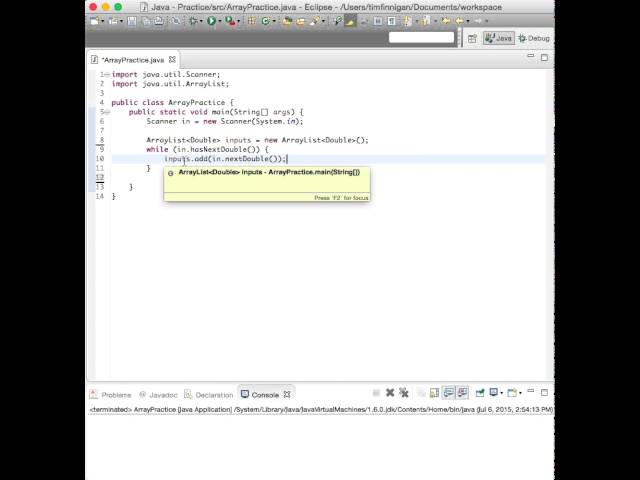This screenshot has width=640, height=480.
Task: Open the Problems view tab
Action: [111, 395]
